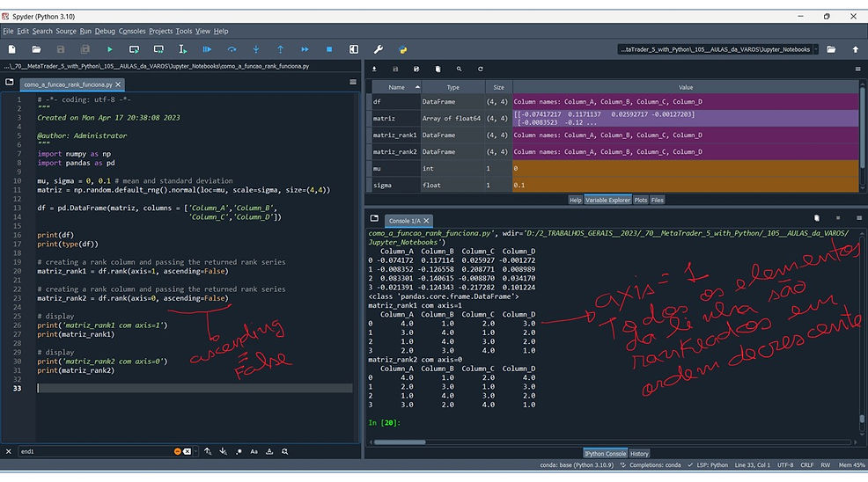Switch to the Help pane tab
The width and height of the screenshot is (868, 482).
click(575, 200)
